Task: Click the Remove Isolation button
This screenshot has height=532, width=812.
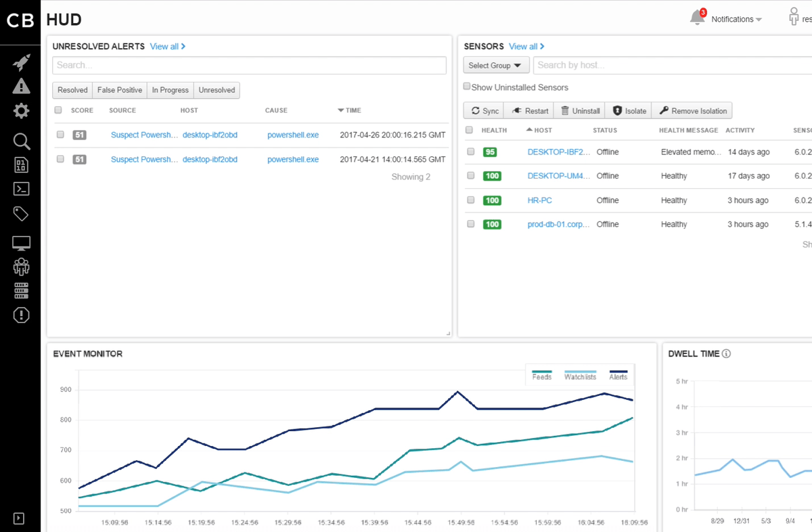Action: [x=692, y=111]
